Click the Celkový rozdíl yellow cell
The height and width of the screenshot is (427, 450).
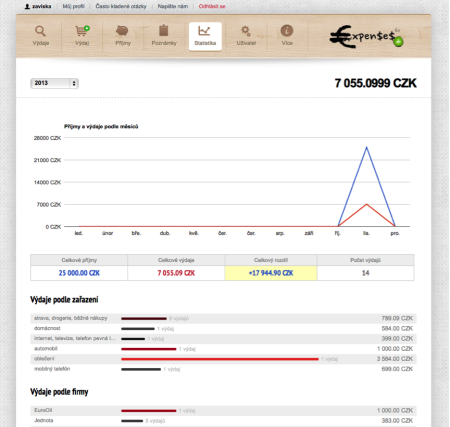pyautogui.click(x=271, y=273)
